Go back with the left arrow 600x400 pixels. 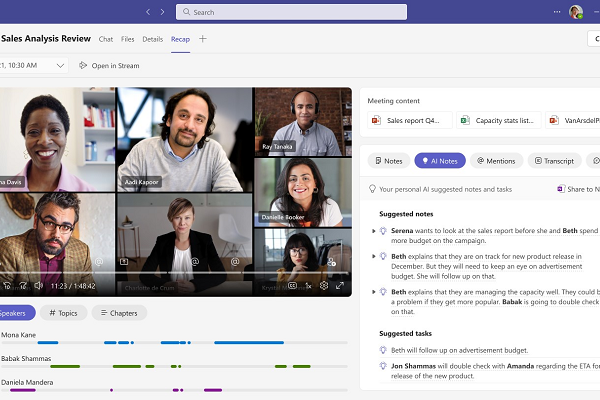pyautogui.click(x=148, y=12)
